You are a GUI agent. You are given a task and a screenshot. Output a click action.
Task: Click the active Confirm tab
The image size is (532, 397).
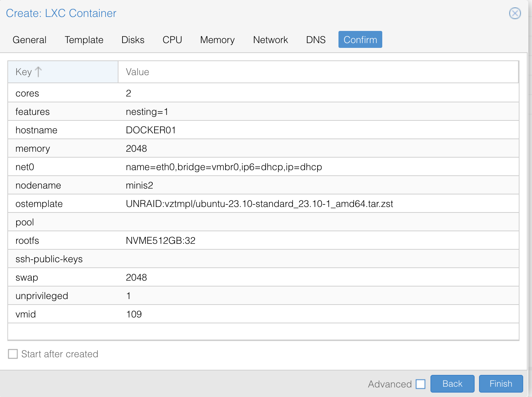(360, 39)
